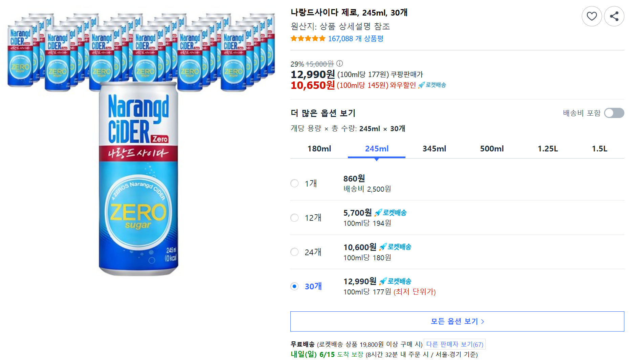644x360 pixels.
Task: Select the 24개 quantity radio button
Action: [294, 252]
